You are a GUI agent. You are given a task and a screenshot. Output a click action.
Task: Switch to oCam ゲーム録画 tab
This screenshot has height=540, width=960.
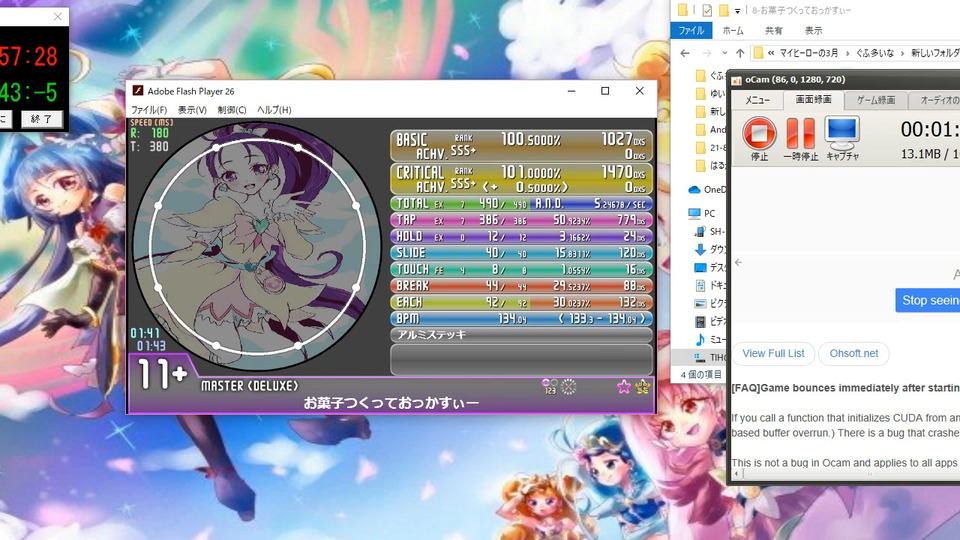(876, 100)
